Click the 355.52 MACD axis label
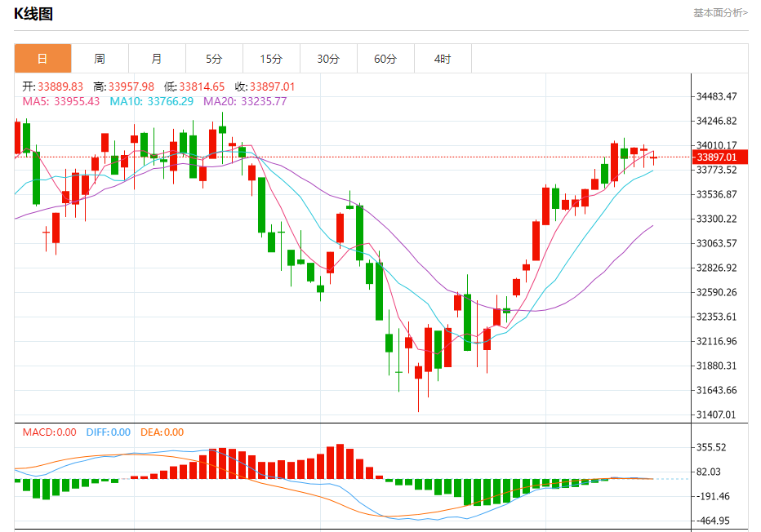The height and width of the screenshot is (532, 761). pyautogui.click(x=711, y=448)
